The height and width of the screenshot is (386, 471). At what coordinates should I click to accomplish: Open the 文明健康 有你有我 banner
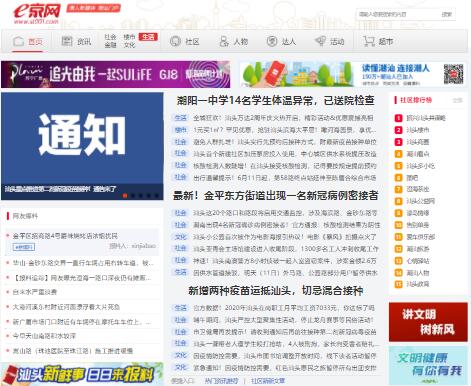[428, 365]
